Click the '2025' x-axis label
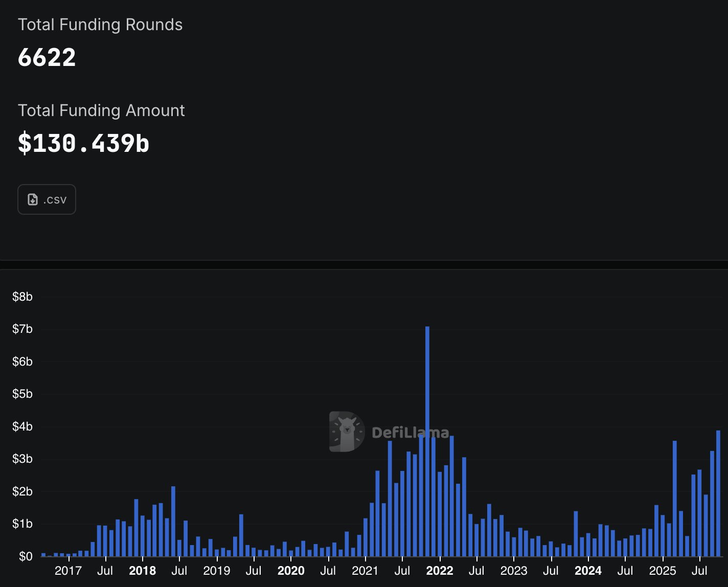Screen dimensions: 728x587 pyautogui.click(x=663, y=571)
